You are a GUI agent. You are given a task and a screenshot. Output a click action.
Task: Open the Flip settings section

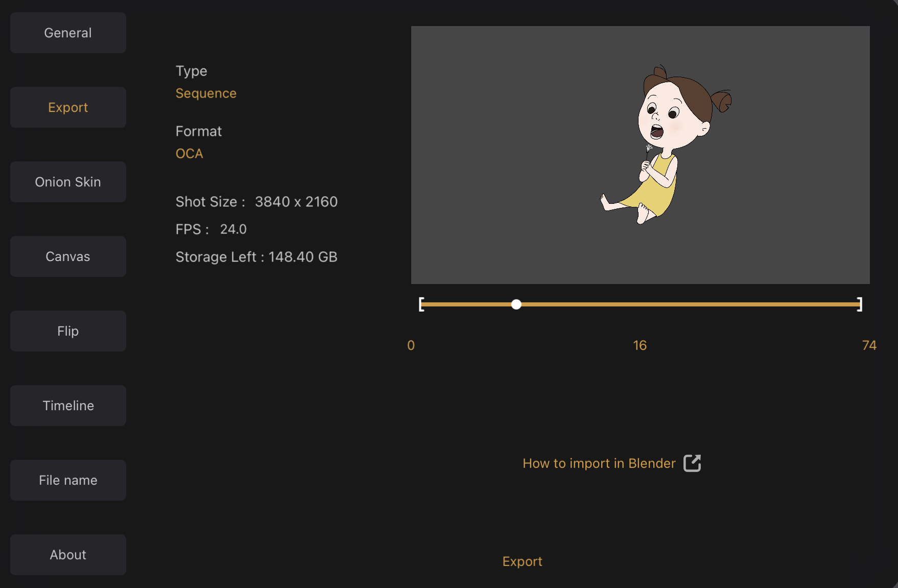(68, 331)
